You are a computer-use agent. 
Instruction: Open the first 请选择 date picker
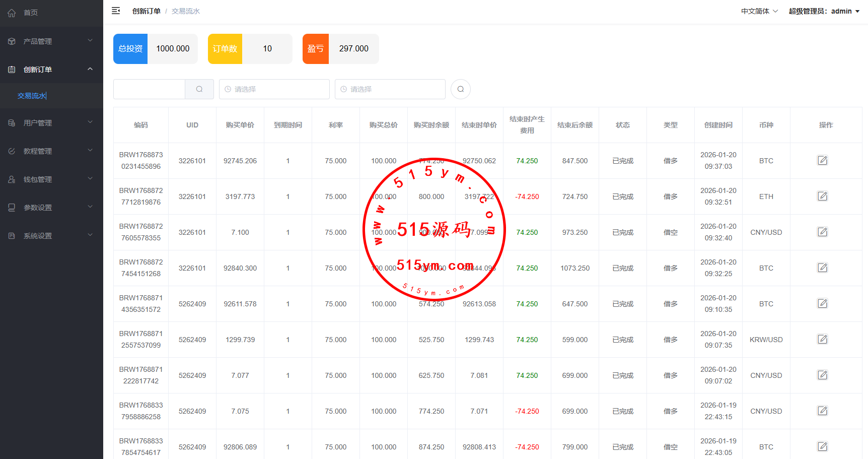pyautogui.click(x=274, y=89)
